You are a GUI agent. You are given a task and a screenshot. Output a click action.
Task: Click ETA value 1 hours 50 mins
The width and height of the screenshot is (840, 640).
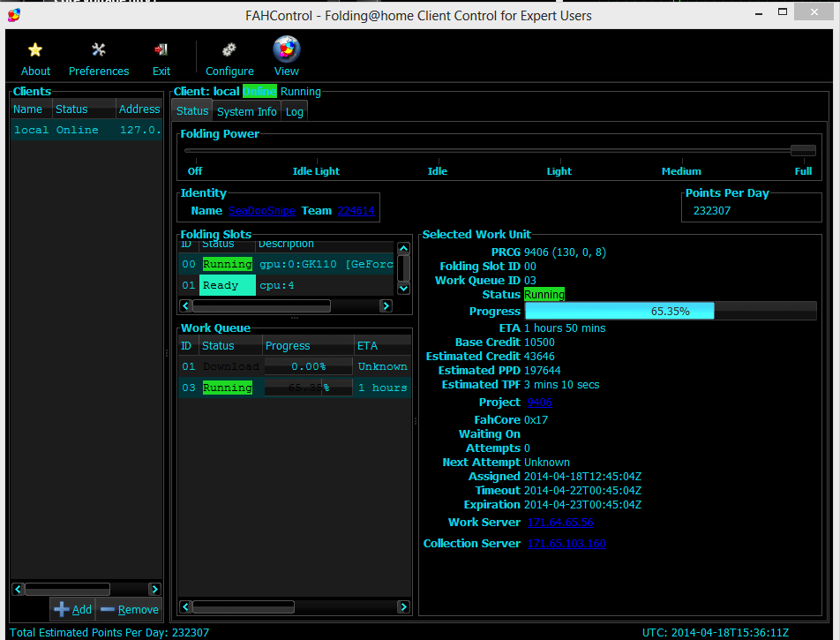pyautogui.click(x=565, y=328)
